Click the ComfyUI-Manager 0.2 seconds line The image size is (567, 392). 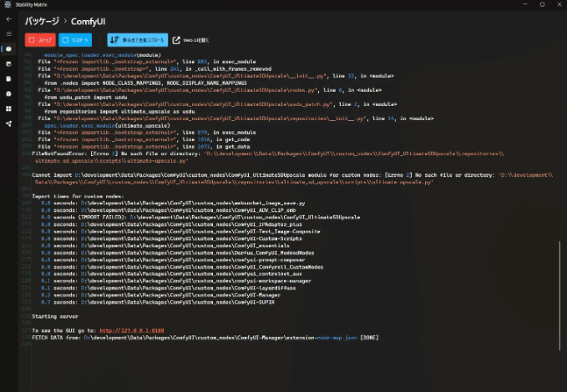[160, 295]
